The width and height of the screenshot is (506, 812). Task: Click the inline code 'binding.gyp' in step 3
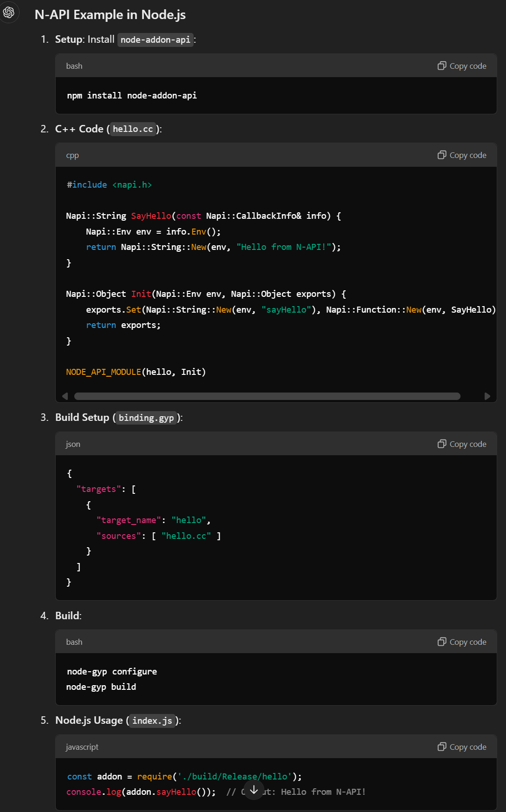pos(146,418)
